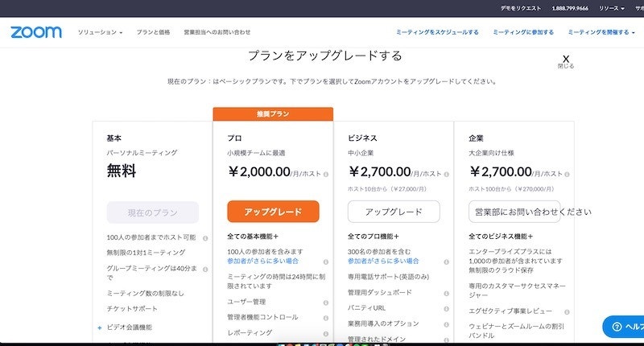The height and width of the screenshot is (346, 644).
Task: Click the orange Pro アップグレード button
Action: (x=273, y=212)
